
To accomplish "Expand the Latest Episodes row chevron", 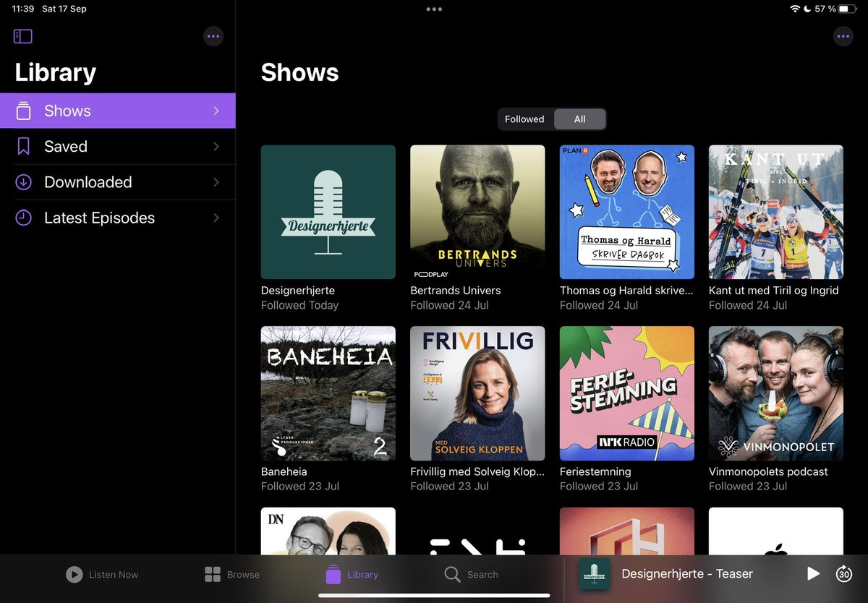I will click(216, 218).
